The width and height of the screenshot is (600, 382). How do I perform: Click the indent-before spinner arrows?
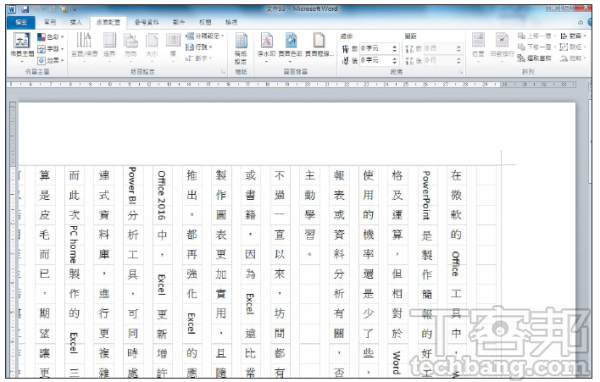point(395,49)
